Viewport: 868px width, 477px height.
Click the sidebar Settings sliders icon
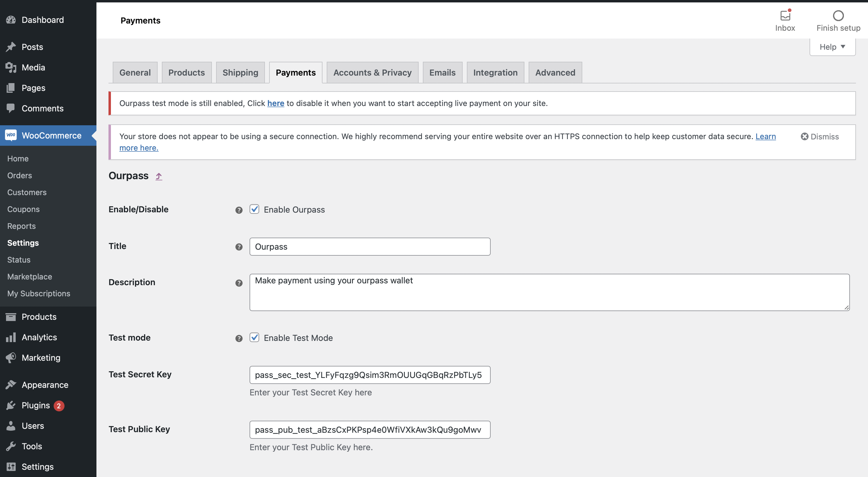coord(11,466)
